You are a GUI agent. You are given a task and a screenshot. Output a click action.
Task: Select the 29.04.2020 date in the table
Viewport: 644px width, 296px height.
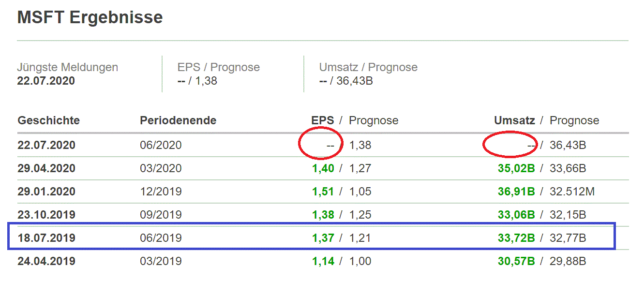pos(46,169)
